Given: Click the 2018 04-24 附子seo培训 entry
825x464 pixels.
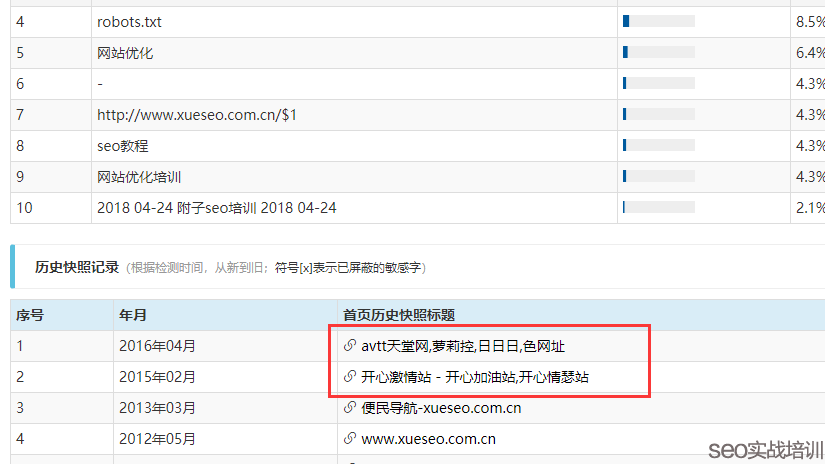Looking at the screenshot, I should click(x=217, y=208).
